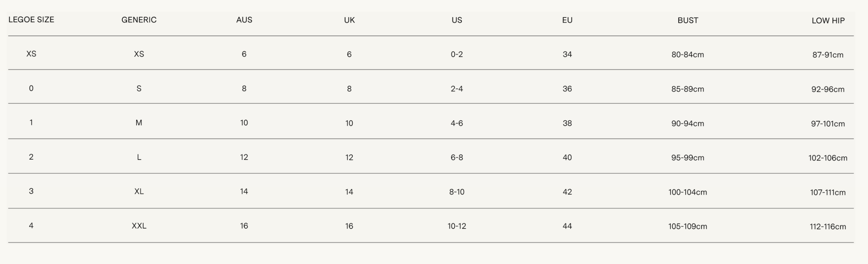Click US size 2-4 cell
The height and width of the screenshot is (264, 868).
pyautogui.click(x=457, y=89)
